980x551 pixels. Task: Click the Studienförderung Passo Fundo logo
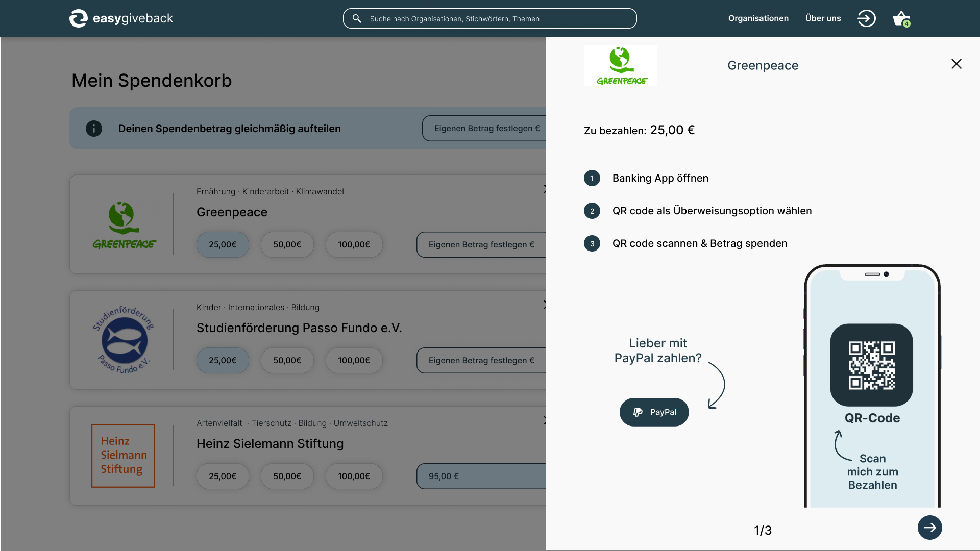[124, 340]
